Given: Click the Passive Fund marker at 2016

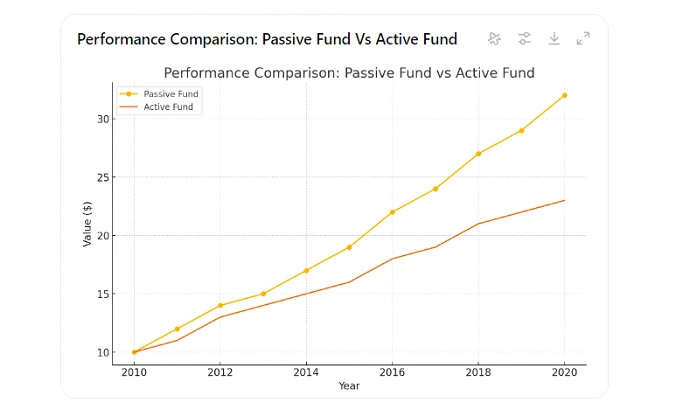Looking at the screenshot, I should click(x=392, y=212).
